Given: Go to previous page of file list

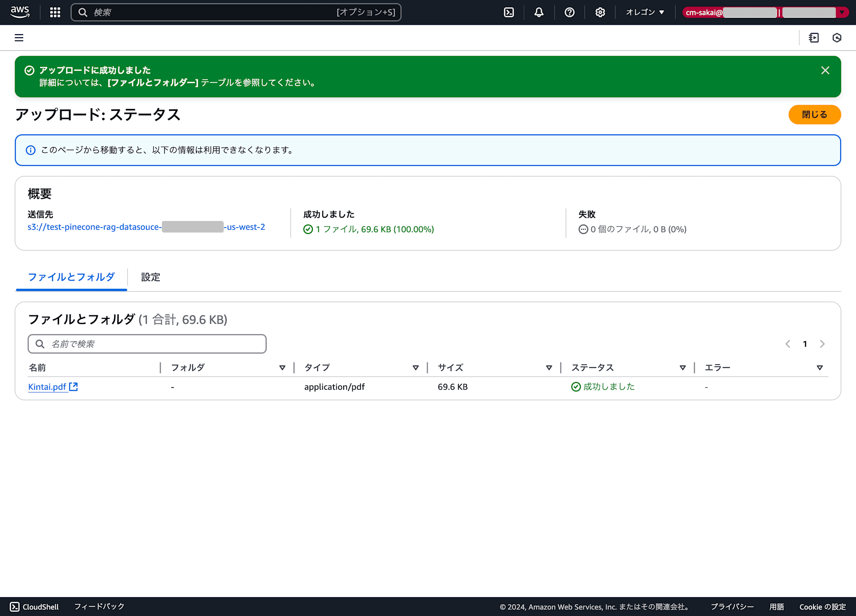Looking at the screenshot, I should point(788,344).
